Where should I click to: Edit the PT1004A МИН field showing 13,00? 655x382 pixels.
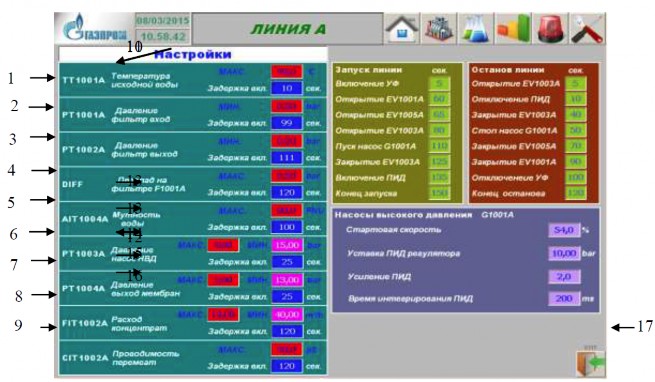pos(287,280)
